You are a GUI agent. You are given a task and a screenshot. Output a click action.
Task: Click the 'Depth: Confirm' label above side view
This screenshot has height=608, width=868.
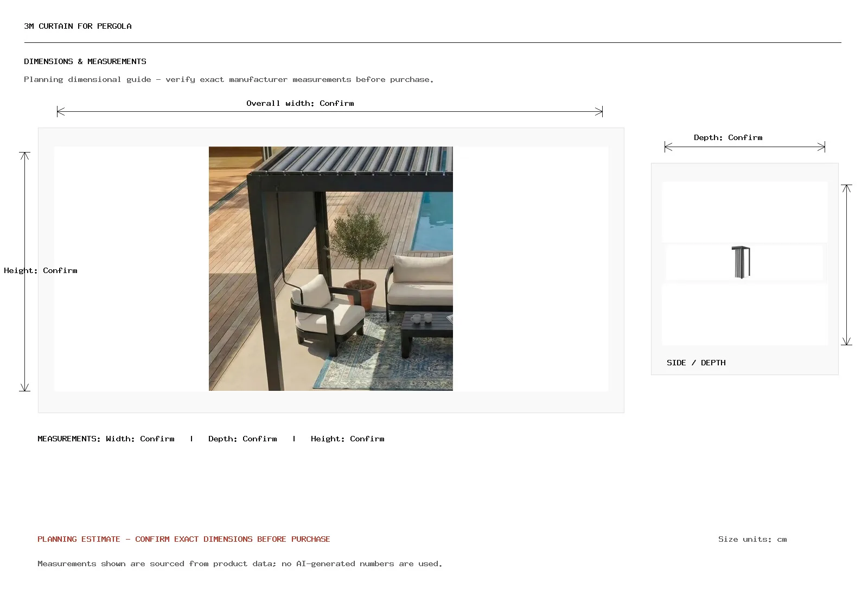pyautogui.click(x=728, y=137)
